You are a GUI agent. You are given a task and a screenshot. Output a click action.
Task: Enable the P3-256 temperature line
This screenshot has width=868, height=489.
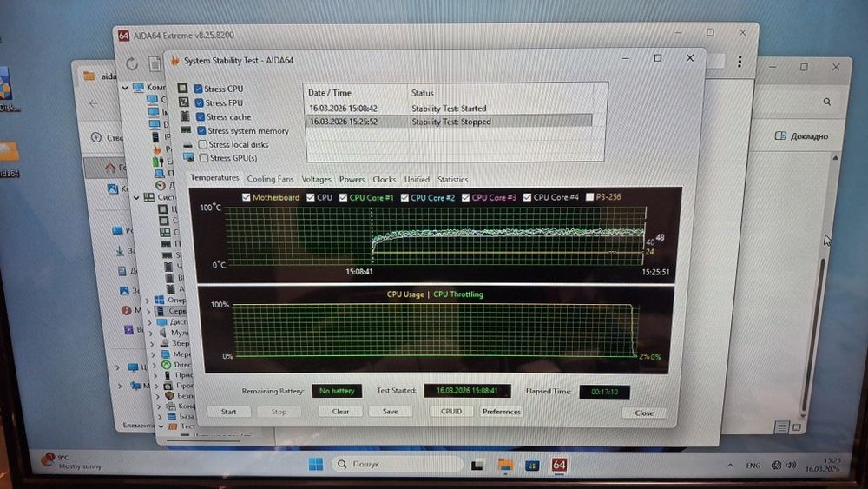(590, 196)
